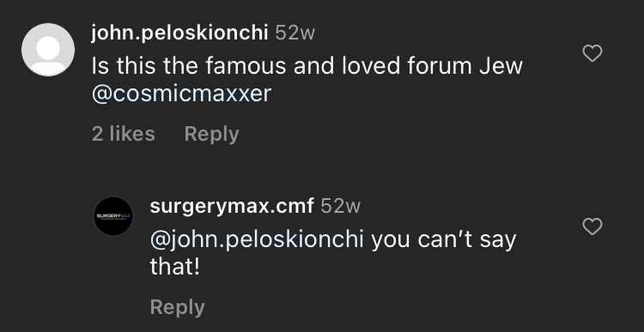Reply to the surgerymax.cmf comment

[178, 307]
